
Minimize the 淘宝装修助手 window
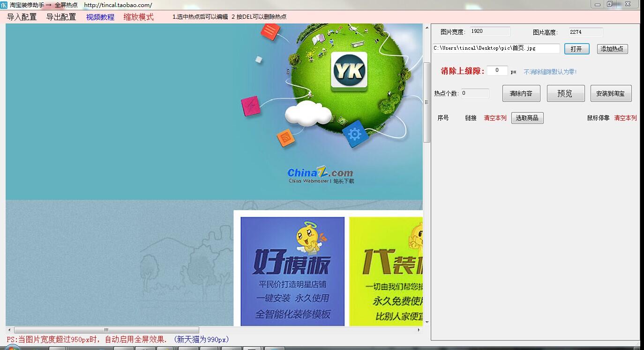pyautogui.click(x=597, y=4)
